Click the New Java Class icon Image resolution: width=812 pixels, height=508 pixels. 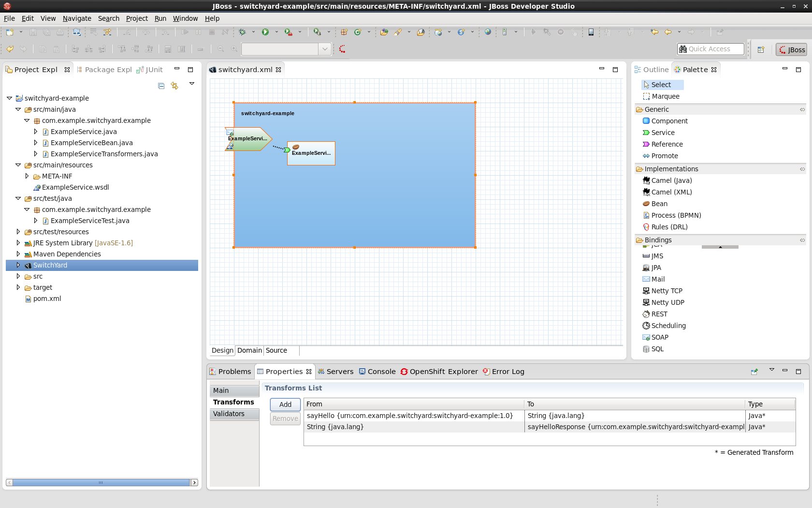[358, 32]
